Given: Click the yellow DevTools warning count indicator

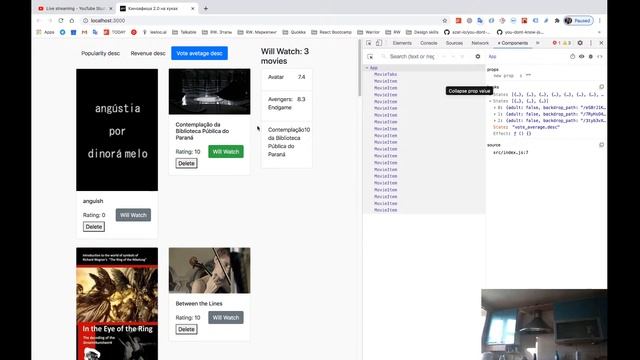Looking at the screenshot, I should pos(567,43).
